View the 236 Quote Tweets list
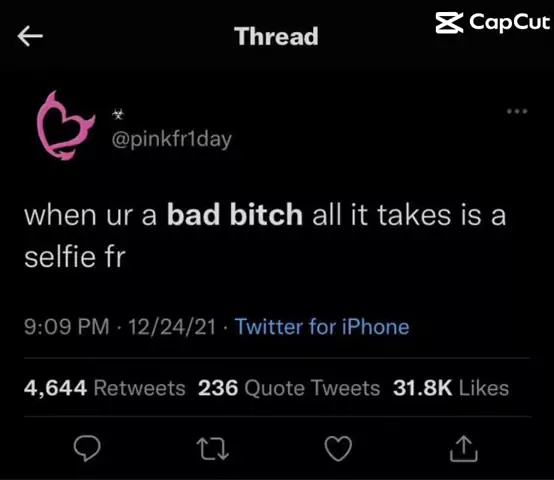Viewport: 554px width, 480px height. [x=289, y=388]
